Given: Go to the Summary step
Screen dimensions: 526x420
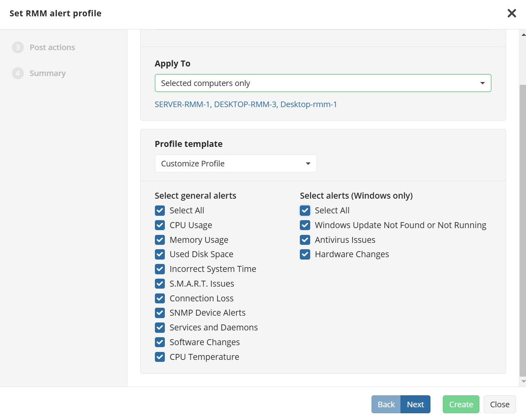Looking at the screenshot, I should click(x=47, y=73).
